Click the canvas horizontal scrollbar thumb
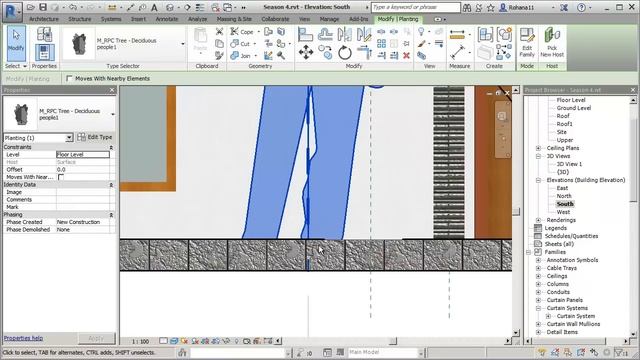640x360 pixels. pyautogui.click(x=392, y=341)
